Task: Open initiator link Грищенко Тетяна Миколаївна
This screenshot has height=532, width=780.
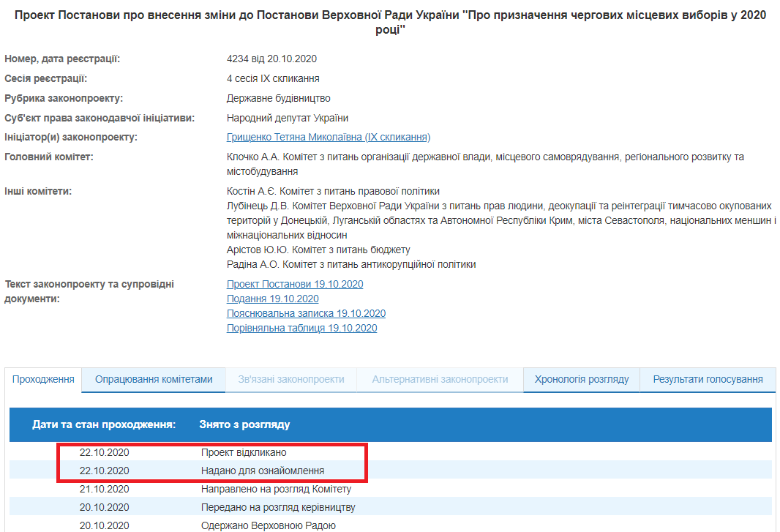Action: point(329,137)
